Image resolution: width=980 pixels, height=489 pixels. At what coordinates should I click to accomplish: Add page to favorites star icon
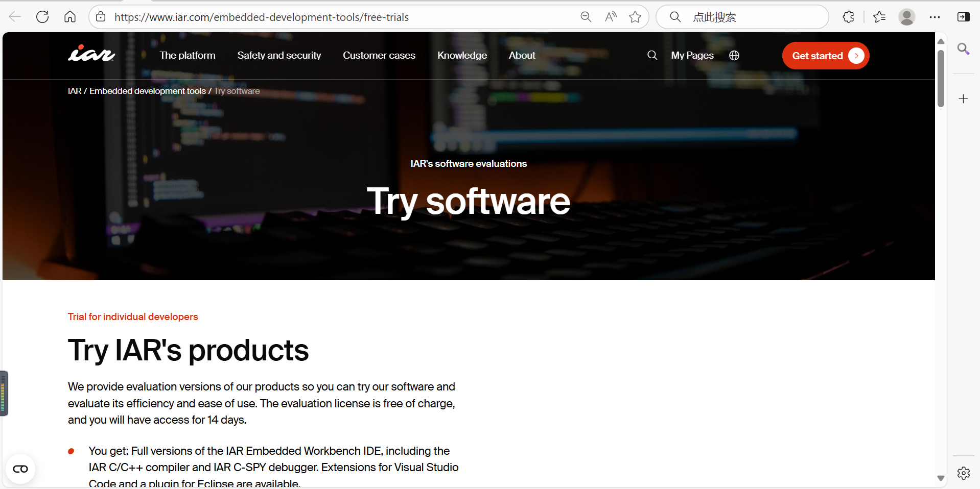[635, 17]
